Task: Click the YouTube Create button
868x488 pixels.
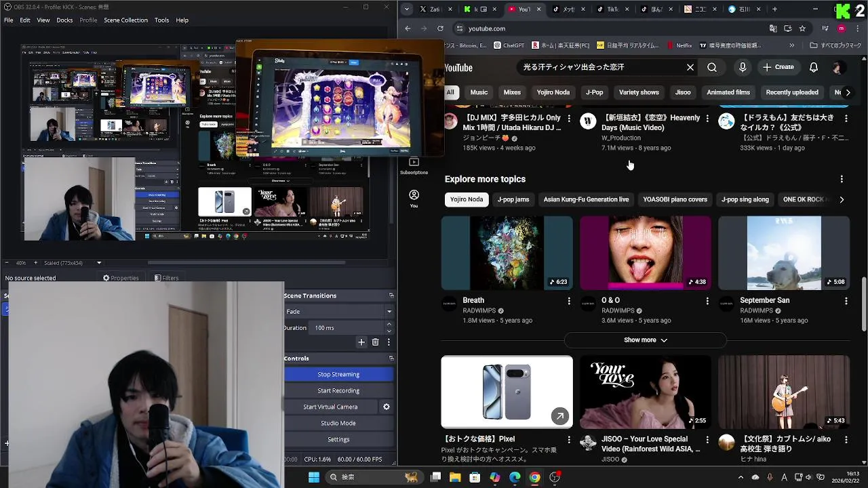Action: click(x=778, y=67)
